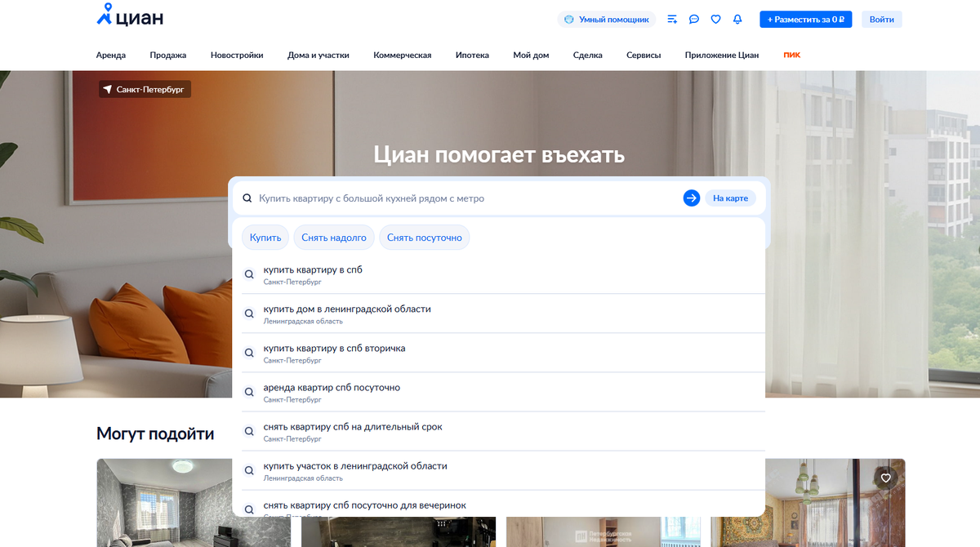This screenshot has width=980, height=547.
Task: Click search icon beside купить дом в ленинградской области
Action: click(x=250, y=314)
